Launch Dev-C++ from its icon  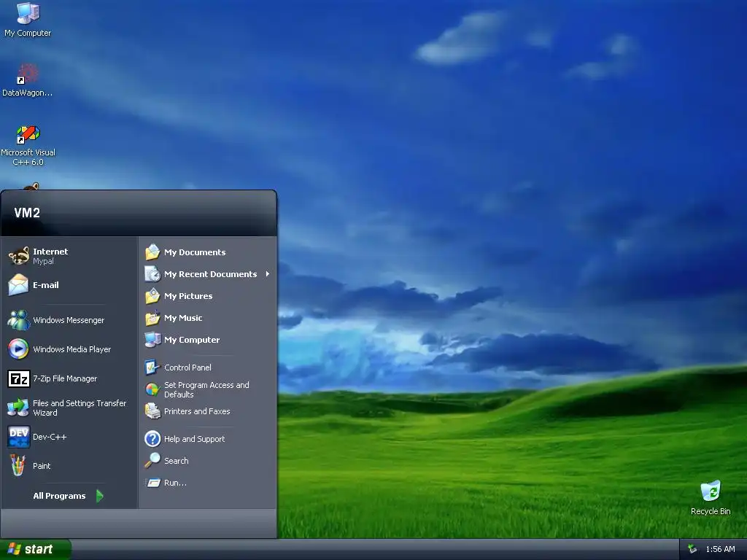coord(18,437)
